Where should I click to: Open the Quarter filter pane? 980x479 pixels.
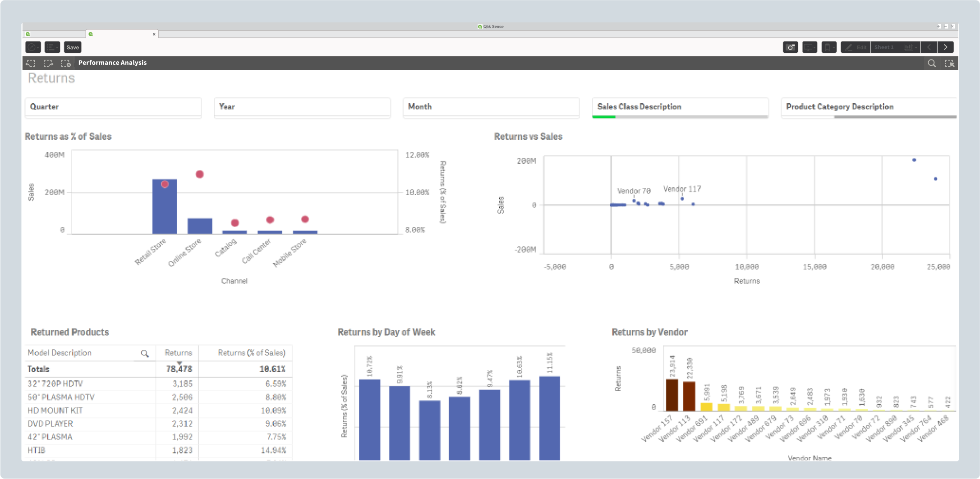coord(113,107)
